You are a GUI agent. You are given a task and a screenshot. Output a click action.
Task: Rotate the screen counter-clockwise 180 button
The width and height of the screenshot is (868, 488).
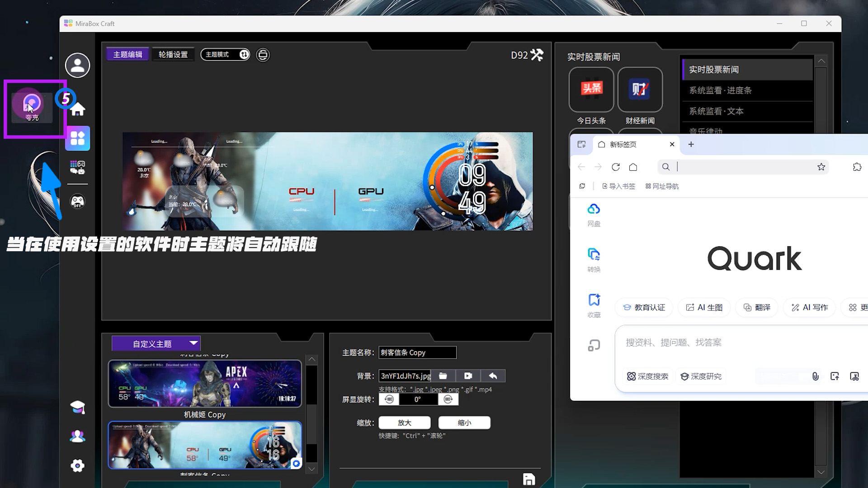tap(389, 399)
